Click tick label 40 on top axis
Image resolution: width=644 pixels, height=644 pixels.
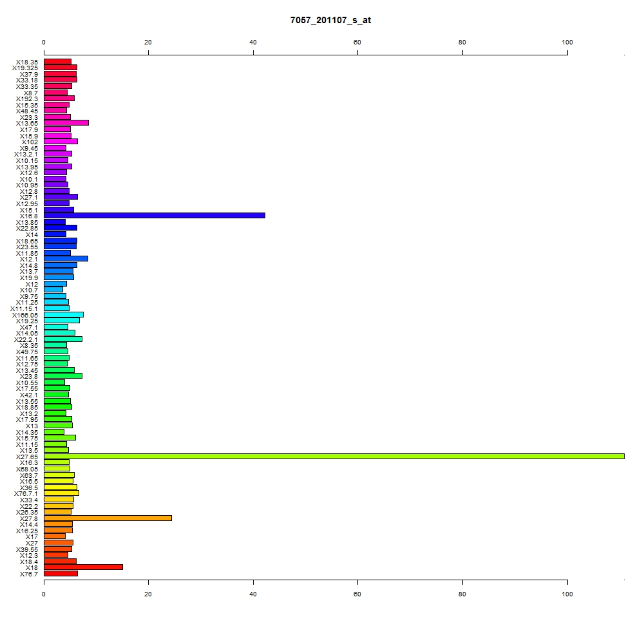pos(253,43)
